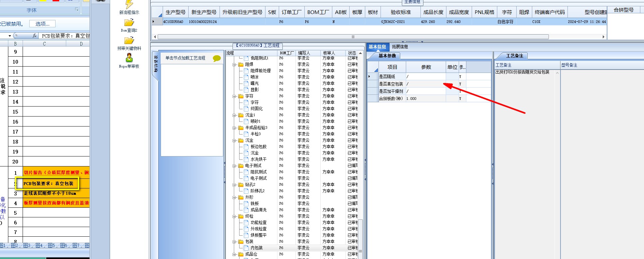Select the 烘板整平 process node
Screen dimensions: 644x259
coord(258,235)
